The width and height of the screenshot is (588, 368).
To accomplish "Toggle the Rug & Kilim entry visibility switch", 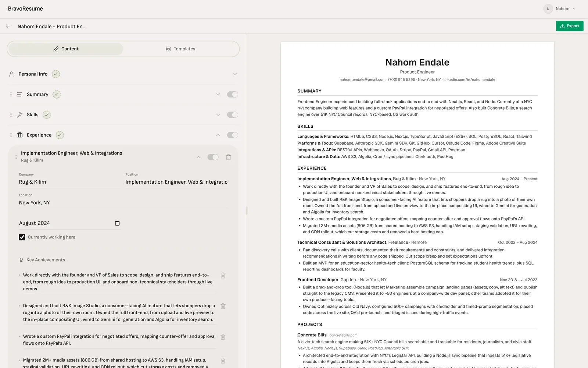I will 213,157.
